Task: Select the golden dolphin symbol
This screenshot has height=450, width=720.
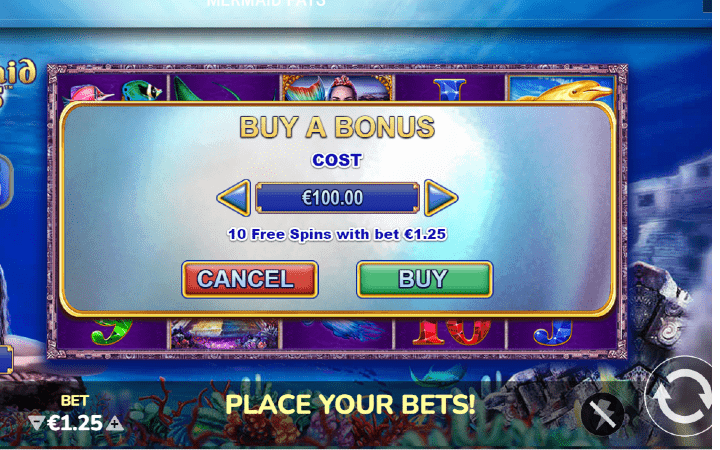Action: 561,89
